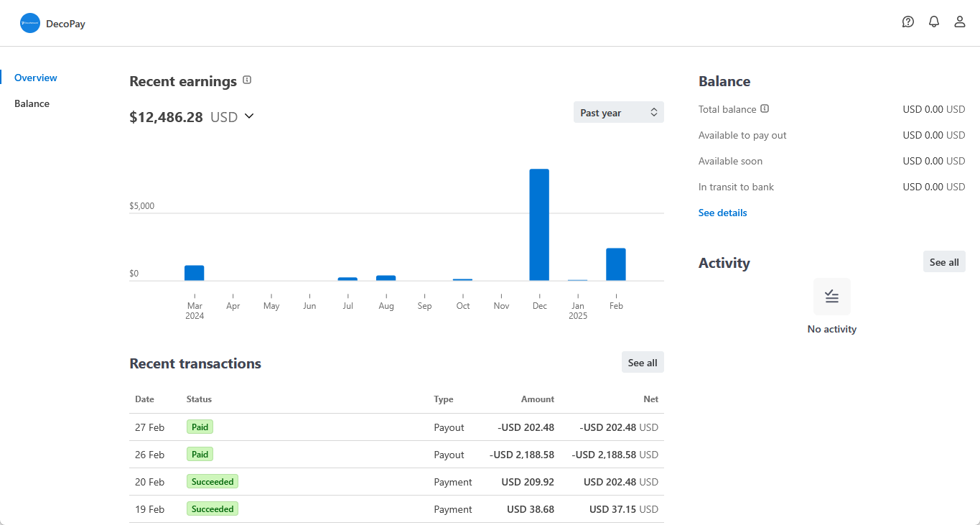Click the $5,000 axis label on chart
Image resolution: width=980 pixels, height=525 pixels.
click(142, 205)
